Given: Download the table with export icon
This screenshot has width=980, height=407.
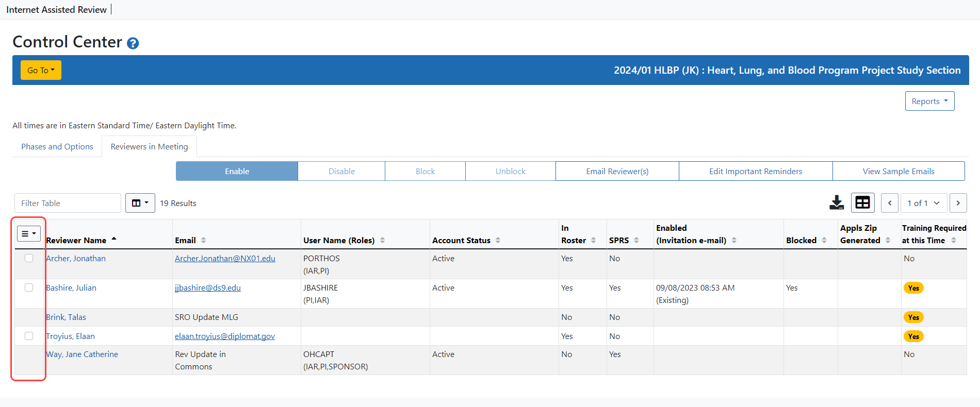Looking at the screenshot, I should (x=836, y=203).
